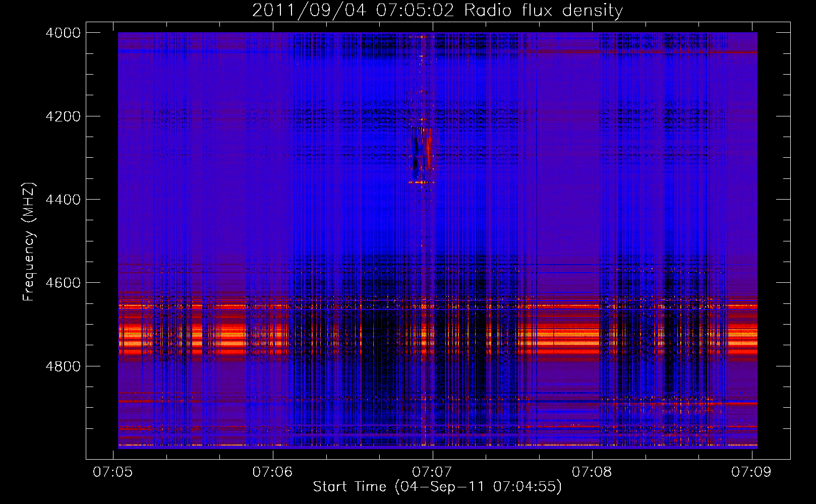Click the '4600' frequency axis label
Image resolution: width=816 pixels, height=504 pixels.
(63, 283)
